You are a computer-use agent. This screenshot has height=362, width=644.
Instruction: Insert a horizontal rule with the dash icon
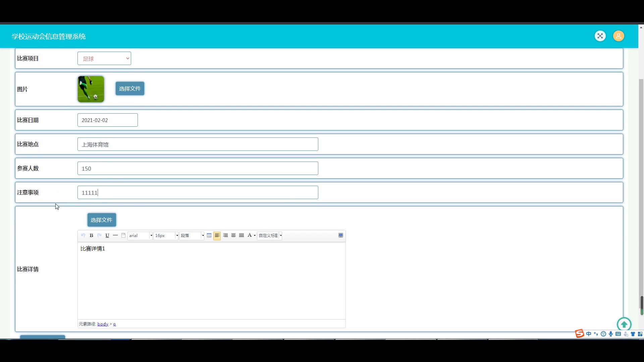[x=115, y=235]
